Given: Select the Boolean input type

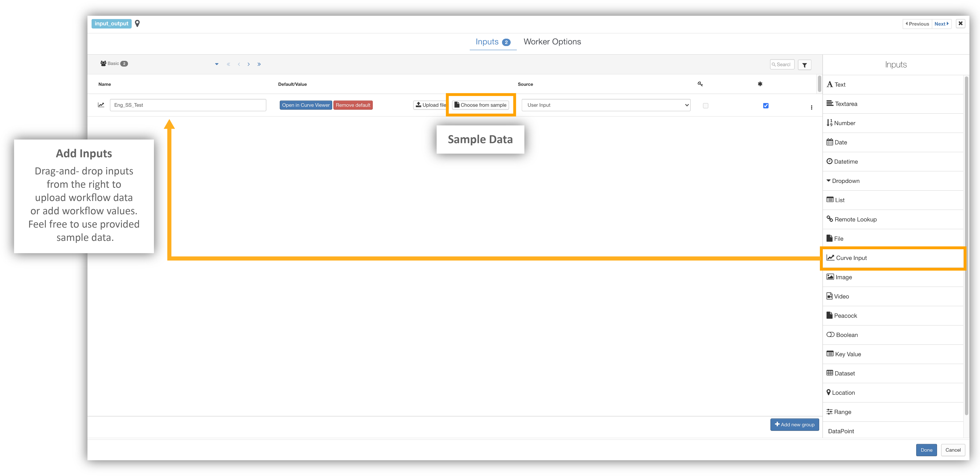Looking at the screenshot, I should coord(846,335).
